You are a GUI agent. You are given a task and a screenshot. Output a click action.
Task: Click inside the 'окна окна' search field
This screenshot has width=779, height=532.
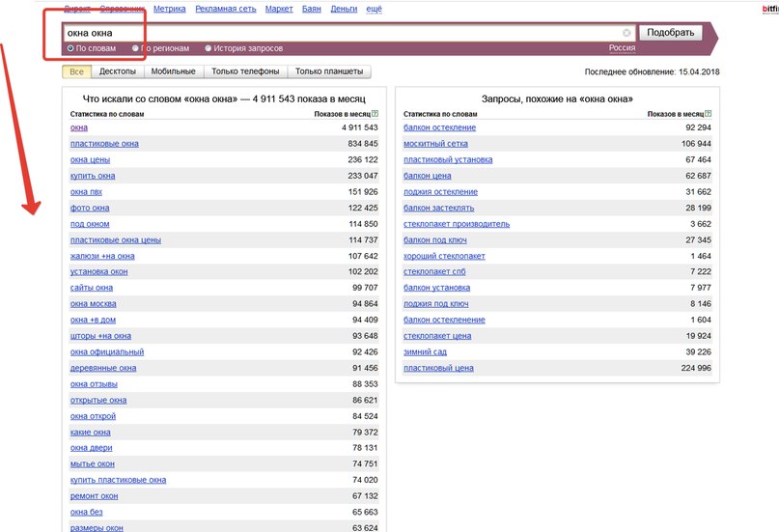tap(343, 33)
